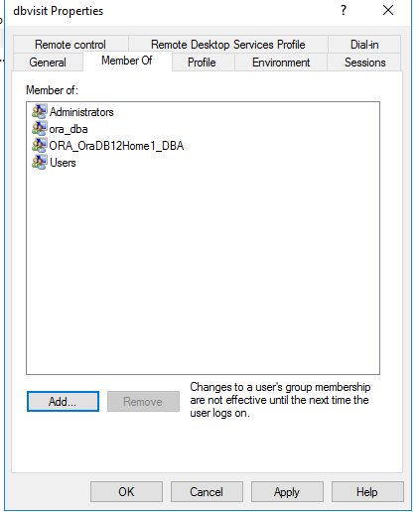Click the Administrators group icon
Viewport: 420px width, 512px height.
click(x=40, y=111)
